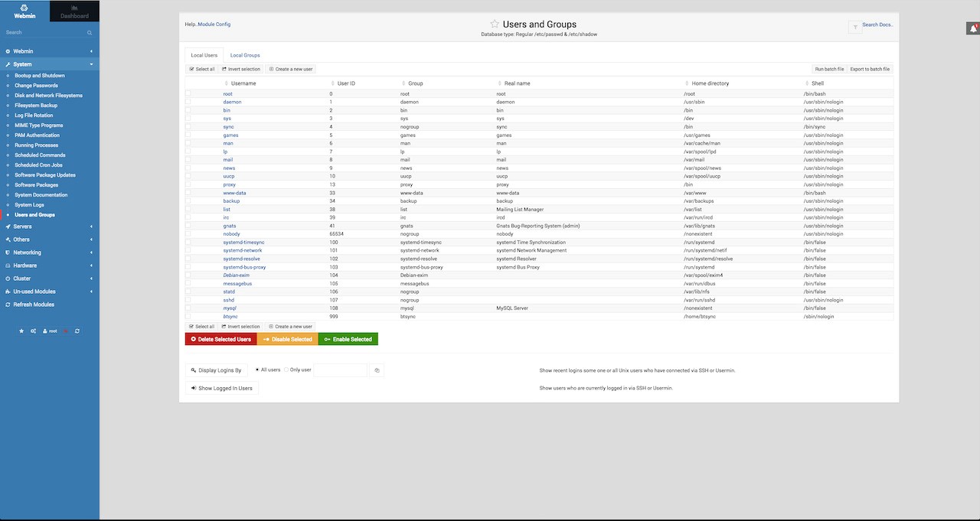Click the username input field near Only user
The height and width of the screenshot is (521, 980).
click(x=343, y=370)
